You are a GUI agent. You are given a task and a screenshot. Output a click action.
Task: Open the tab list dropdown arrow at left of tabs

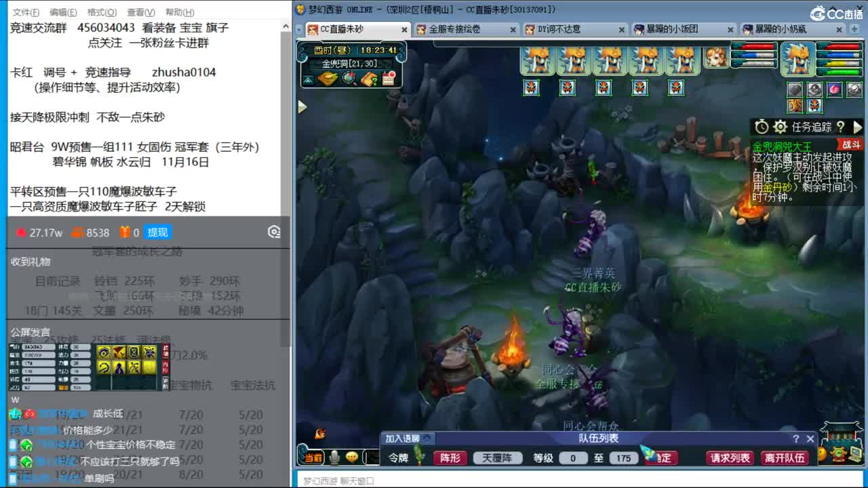pos(299,30)
